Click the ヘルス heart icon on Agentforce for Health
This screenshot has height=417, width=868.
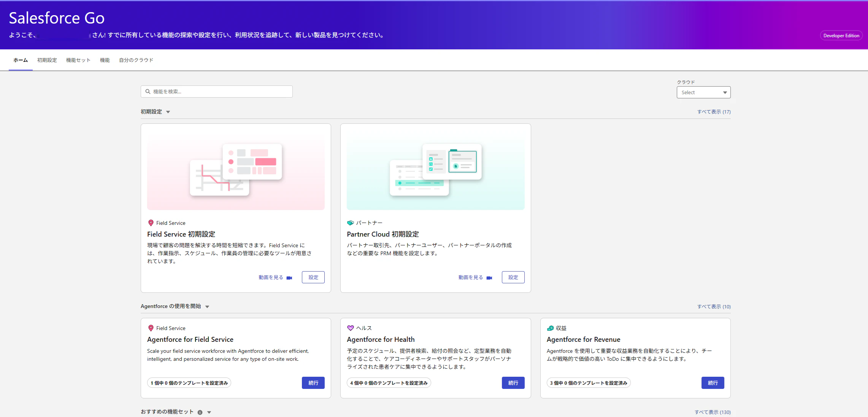pyautogui.click(x=351, y=328)
